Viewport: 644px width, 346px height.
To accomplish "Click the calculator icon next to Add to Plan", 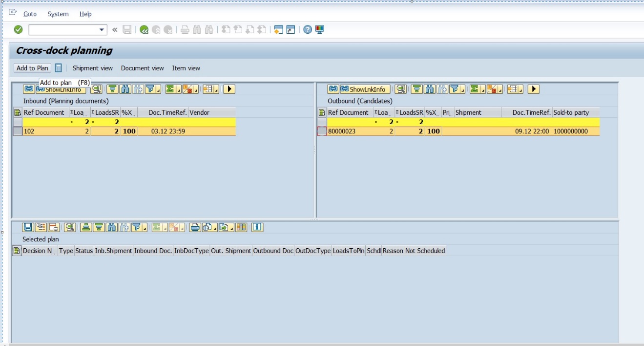I will [x=59, y=68].
